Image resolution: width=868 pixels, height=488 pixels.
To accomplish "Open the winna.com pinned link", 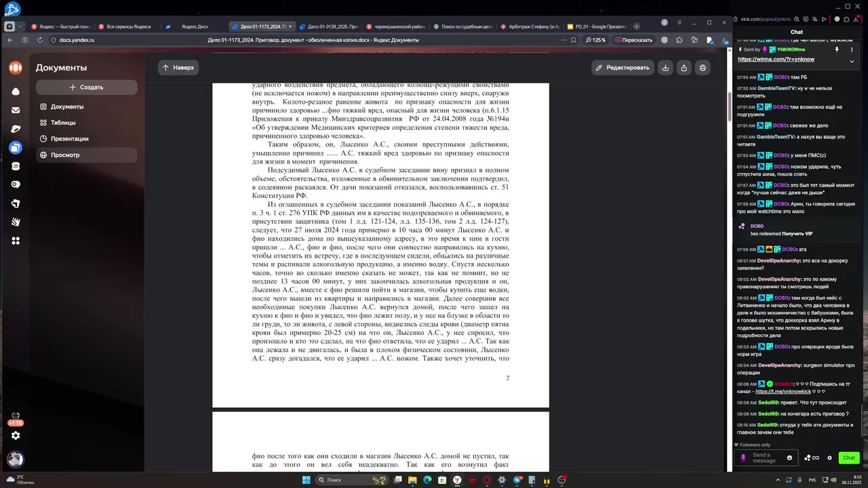I will click(x=776, y=59).
